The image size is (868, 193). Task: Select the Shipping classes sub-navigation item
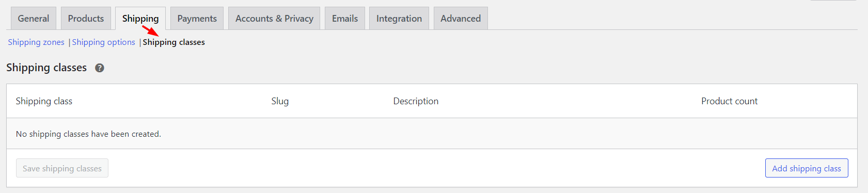[174, 42]
